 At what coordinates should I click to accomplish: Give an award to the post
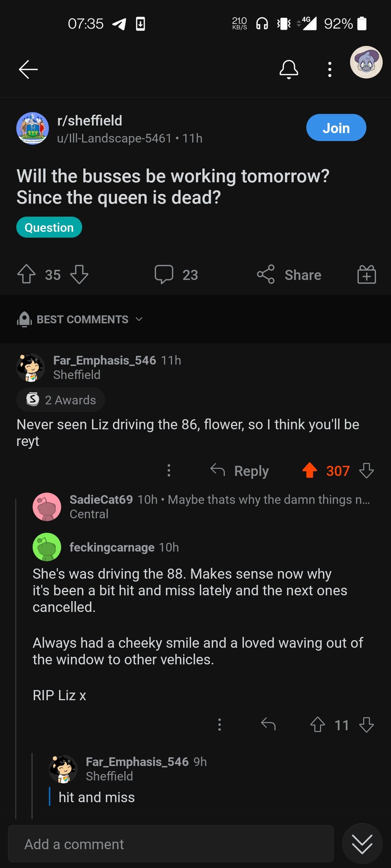tap(366, 274)
